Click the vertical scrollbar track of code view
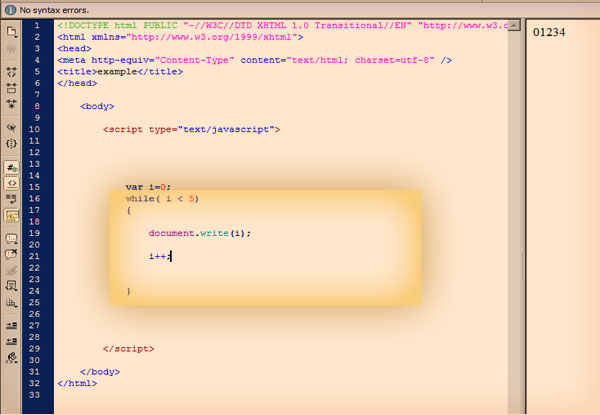This screenshot has height=415, width=600. (514, 222)
